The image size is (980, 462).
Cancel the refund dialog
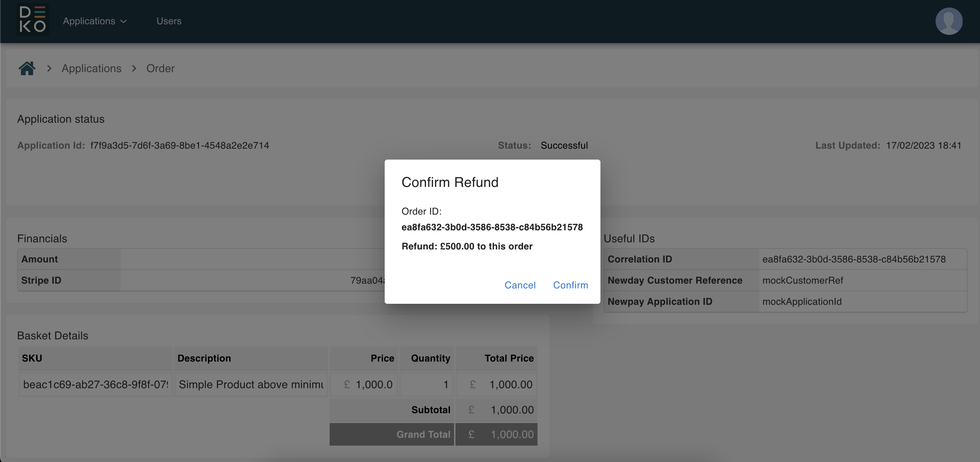click(x=520, y=285)
